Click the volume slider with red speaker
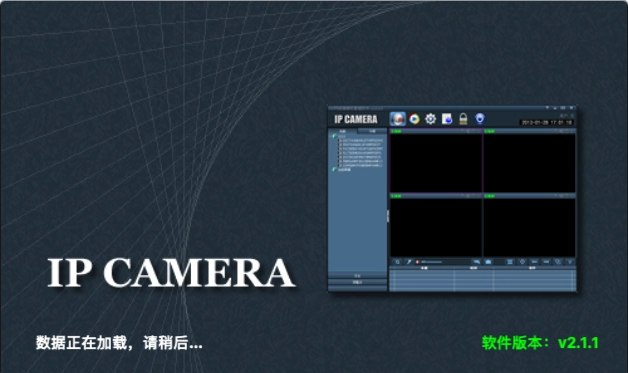Screen dimensions: 628x373 429,262
